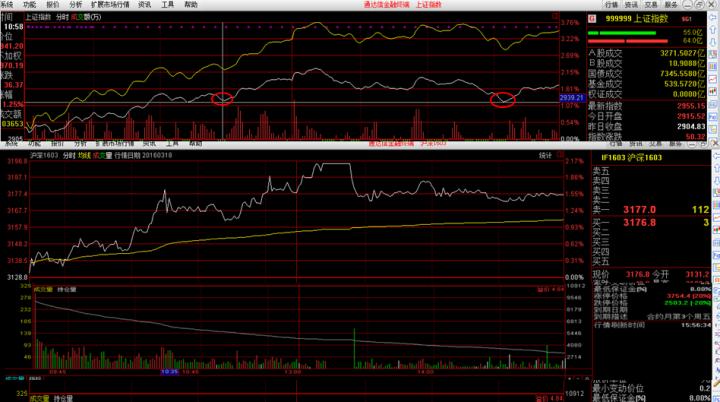Click 上证指数 label in upper chart header
This screenshot has width=720, height=402.
tap(38, 17)
